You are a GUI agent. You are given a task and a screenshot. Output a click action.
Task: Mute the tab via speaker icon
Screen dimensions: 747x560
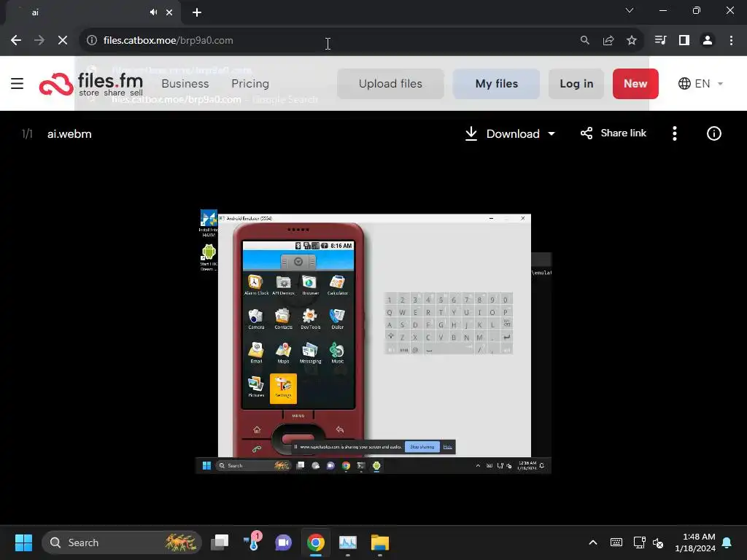(153, 12)
